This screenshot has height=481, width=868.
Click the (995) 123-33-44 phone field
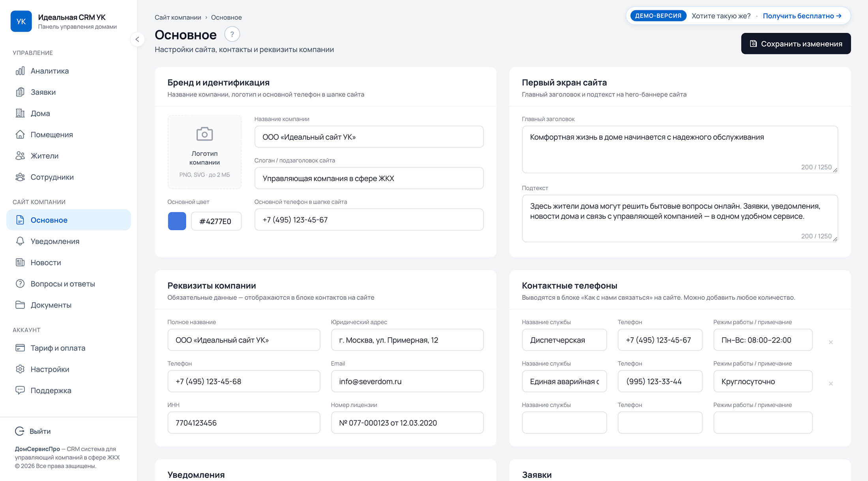[x=660, y=381]
